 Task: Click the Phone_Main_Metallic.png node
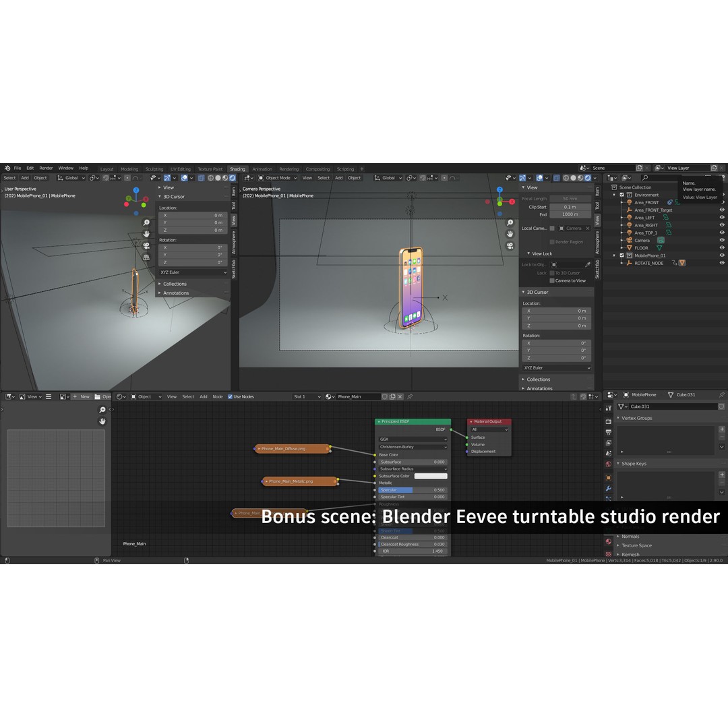(x=300, y=481)
